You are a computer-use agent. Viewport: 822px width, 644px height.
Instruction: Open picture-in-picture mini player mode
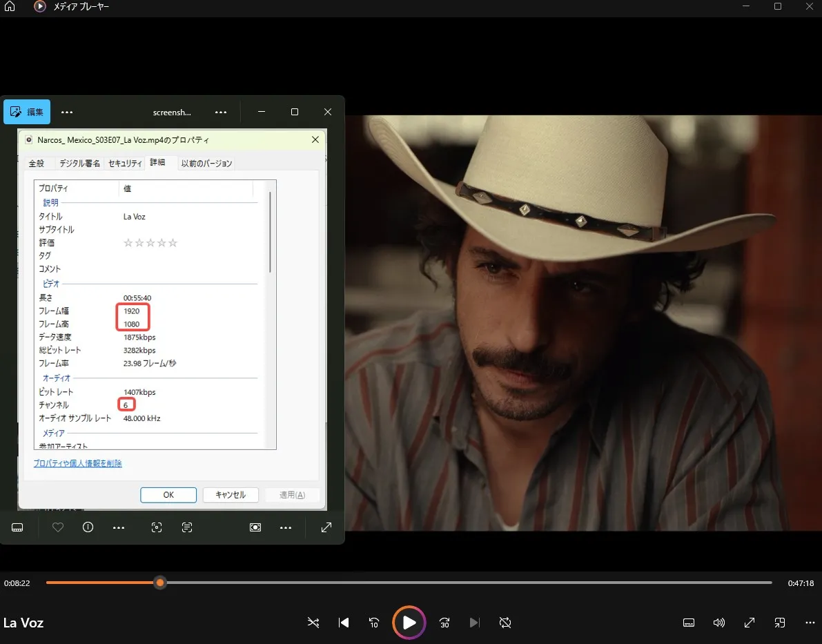(x=779, y=623)
